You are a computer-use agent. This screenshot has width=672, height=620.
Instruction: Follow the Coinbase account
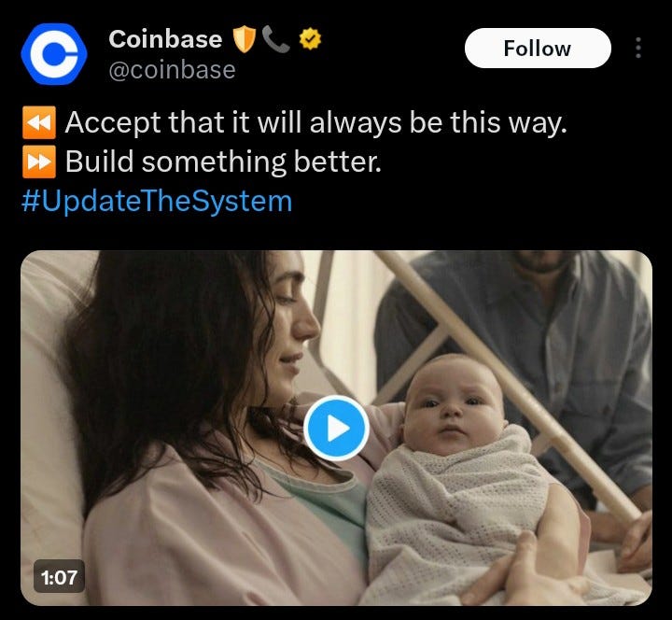point(538,48)
